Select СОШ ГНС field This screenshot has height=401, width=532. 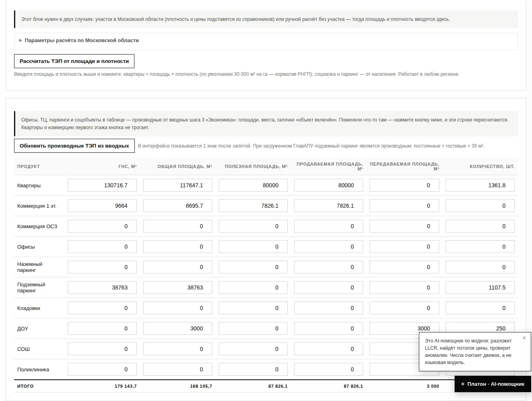(x=102, y=349)
